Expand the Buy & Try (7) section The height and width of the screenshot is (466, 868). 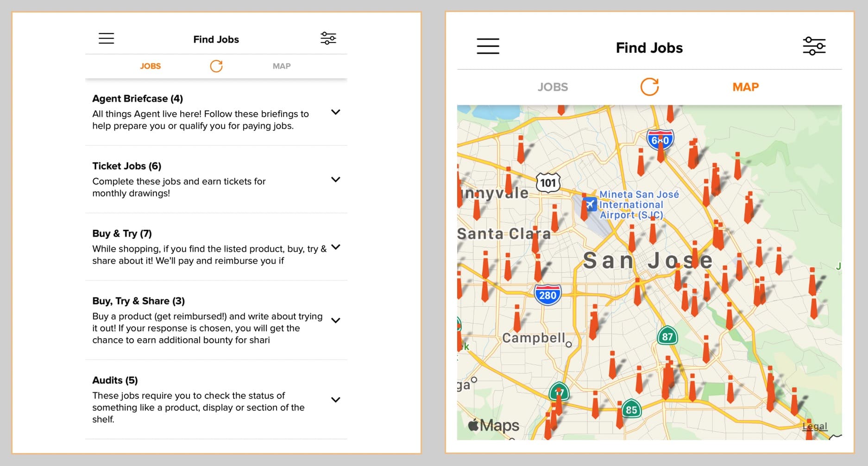[x=336, y=247]
